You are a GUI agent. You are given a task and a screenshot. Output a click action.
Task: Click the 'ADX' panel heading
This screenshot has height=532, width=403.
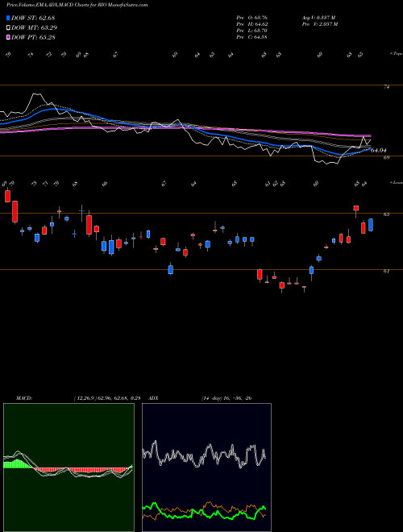tap(154, 398)
